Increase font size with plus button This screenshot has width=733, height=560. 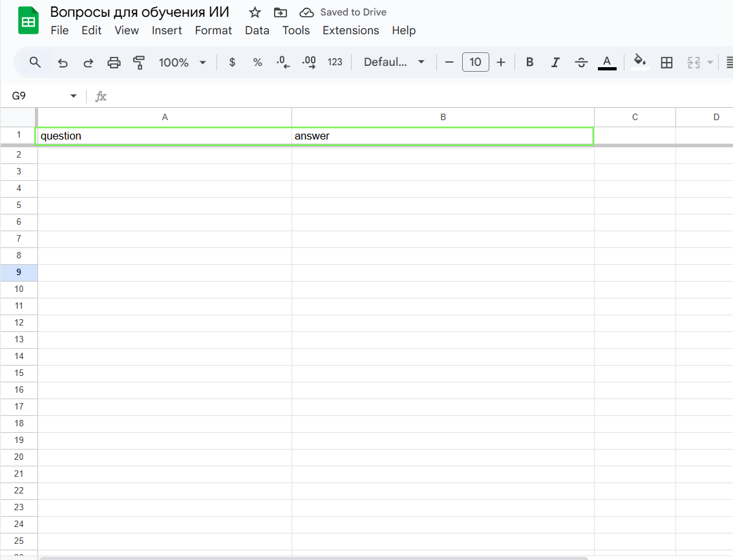[x=501, y=63]
